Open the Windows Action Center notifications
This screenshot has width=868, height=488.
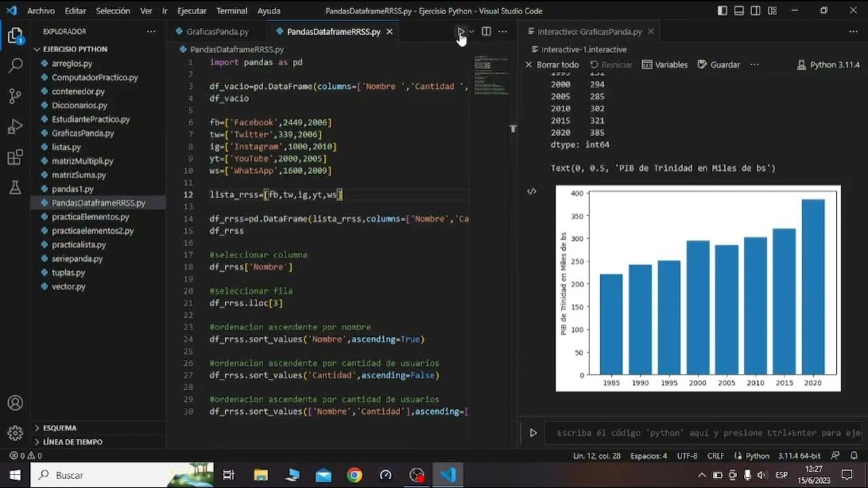coord(846,475)
